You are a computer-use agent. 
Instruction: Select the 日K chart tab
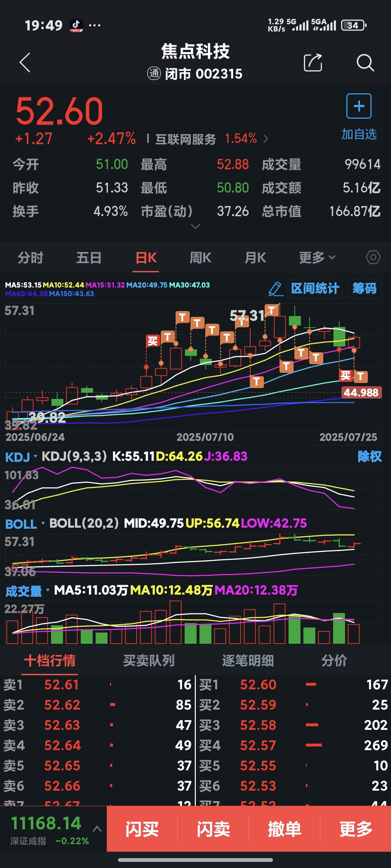(x=146, y=258)
